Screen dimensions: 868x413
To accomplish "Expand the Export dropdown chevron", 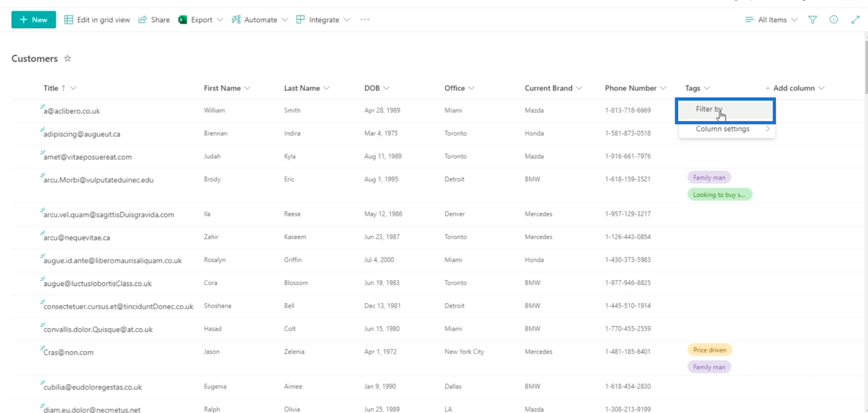I will (x=220, y=20).
